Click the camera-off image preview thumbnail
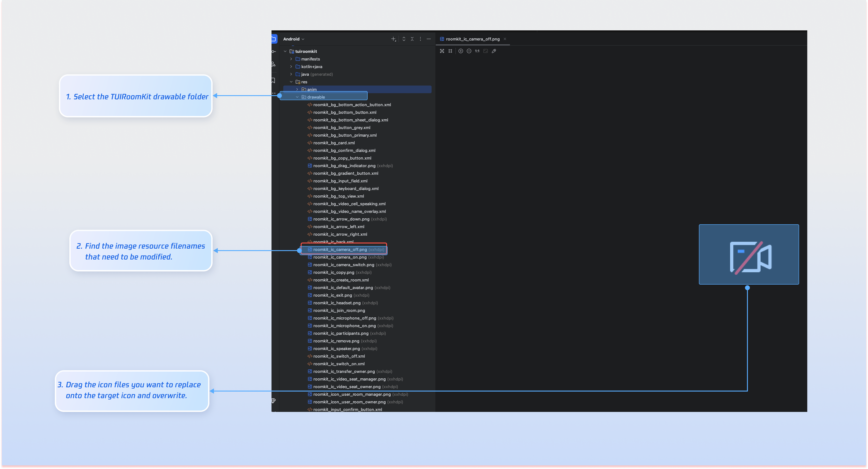This screenshot has width=868, height=469. click(749, 254)
